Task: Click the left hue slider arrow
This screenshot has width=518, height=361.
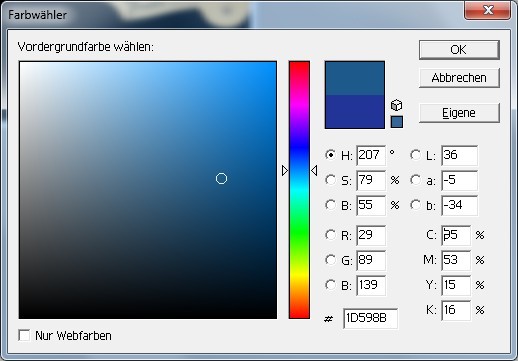Action: (285, 170)
